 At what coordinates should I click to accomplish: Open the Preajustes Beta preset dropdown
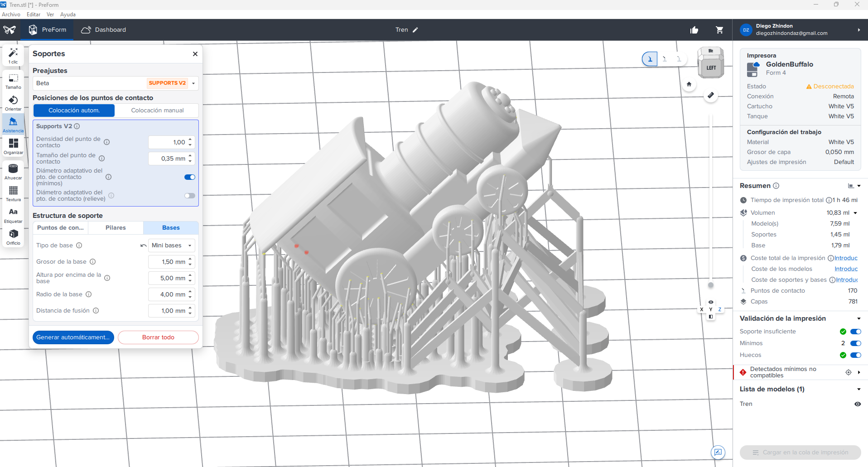[116, 83]
